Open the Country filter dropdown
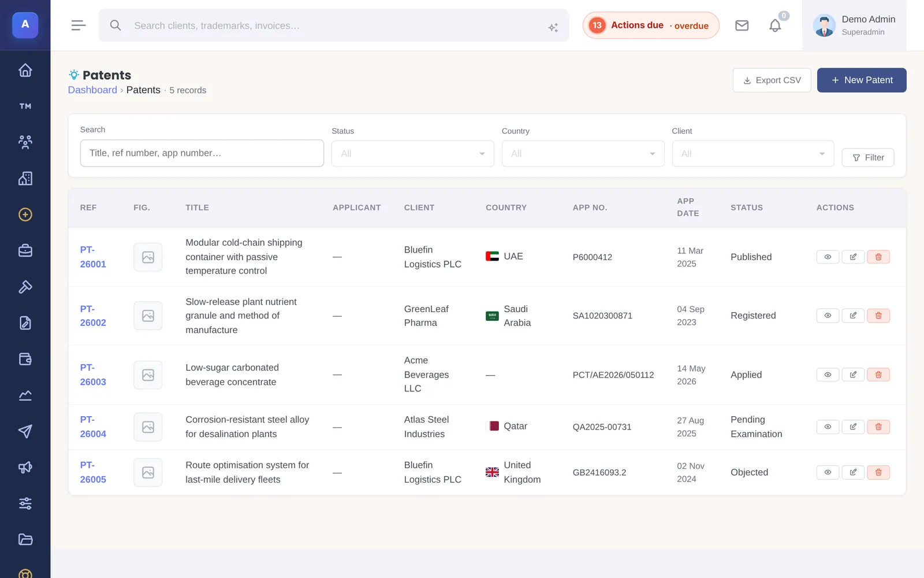 [583, 154]
